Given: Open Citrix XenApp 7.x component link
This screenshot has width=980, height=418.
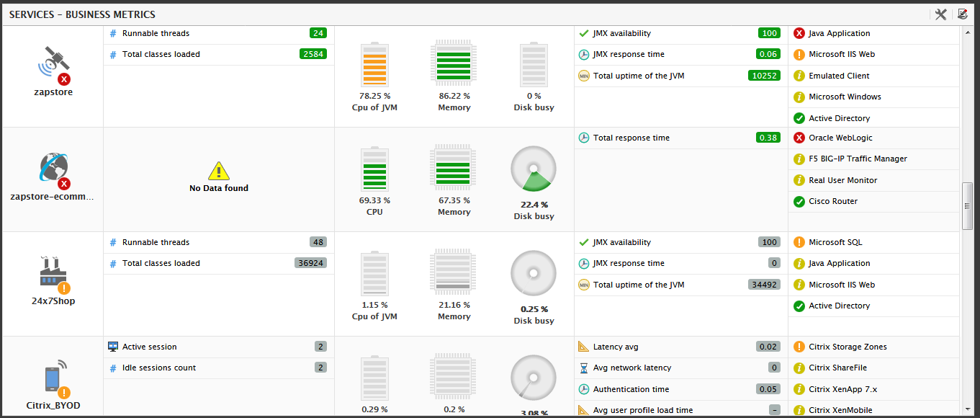Looking at the screenshot, I should (x=842, y=389).
